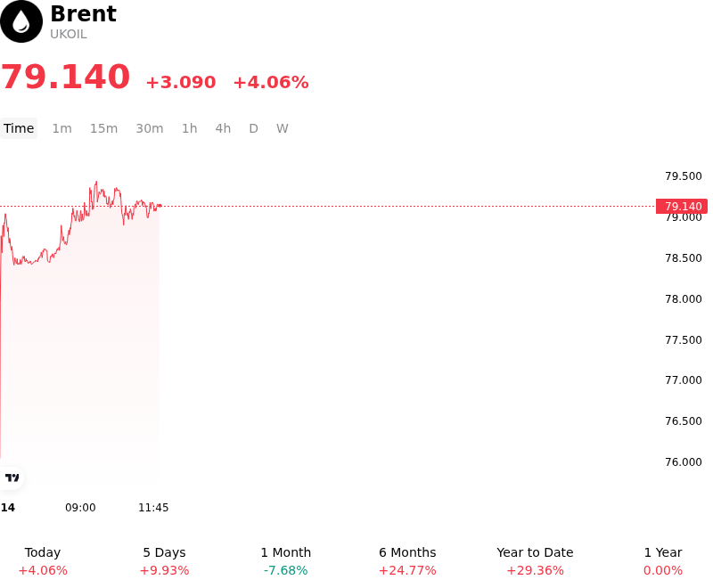Viewport: 713px width, 588px height.
Task: Show the daily D interval
Action: [254, 128]
